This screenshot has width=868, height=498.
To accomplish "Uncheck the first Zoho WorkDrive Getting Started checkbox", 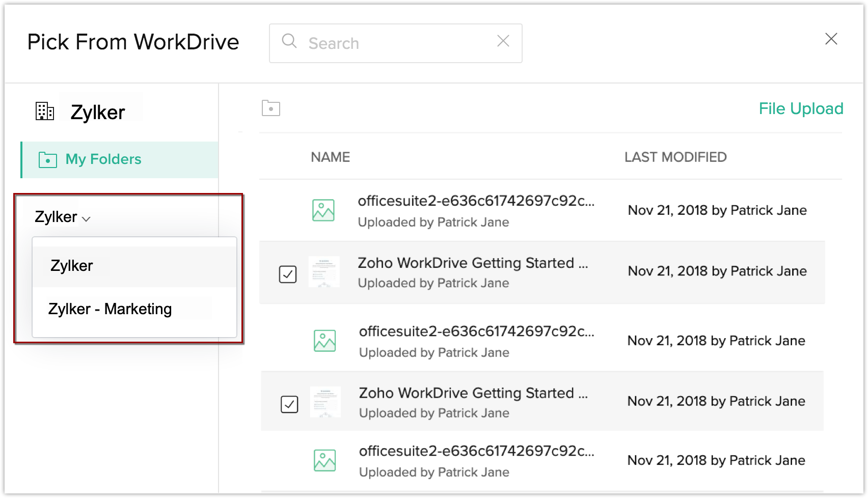I will coord(288,274).
